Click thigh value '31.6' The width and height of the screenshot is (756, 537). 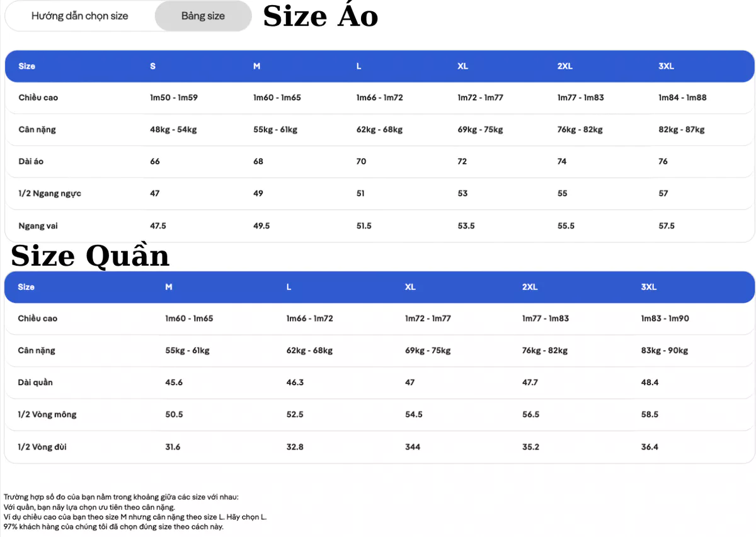click(x=173, y=447)
